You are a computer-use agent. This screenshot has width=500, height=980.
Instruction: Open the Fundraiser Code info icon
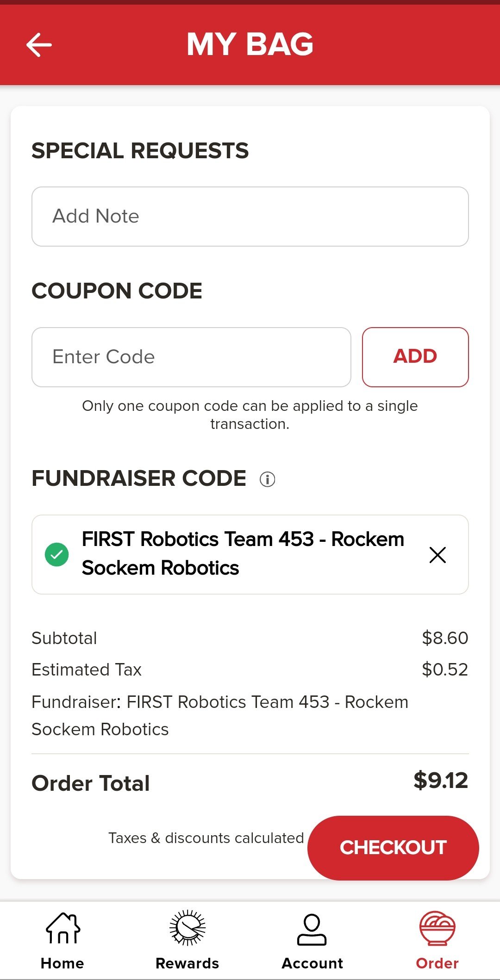click(x=267, y=479)
